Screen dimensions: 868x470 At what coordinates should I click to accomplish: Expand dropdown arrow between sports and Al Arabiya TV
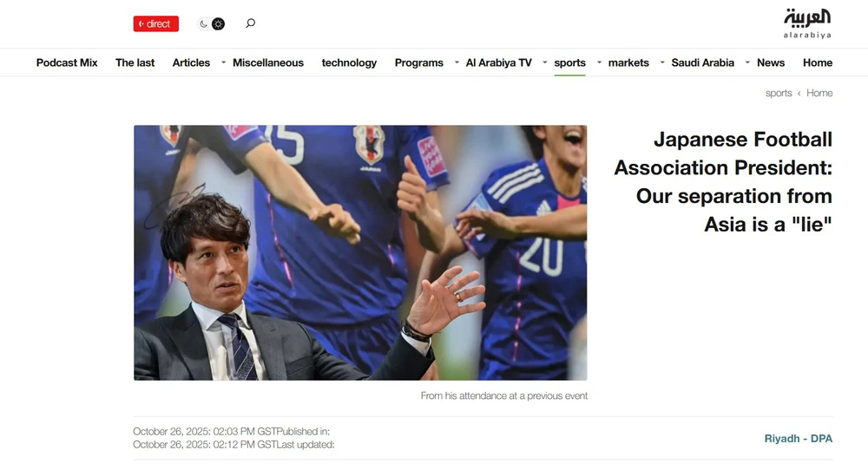(x=545, y=62)
